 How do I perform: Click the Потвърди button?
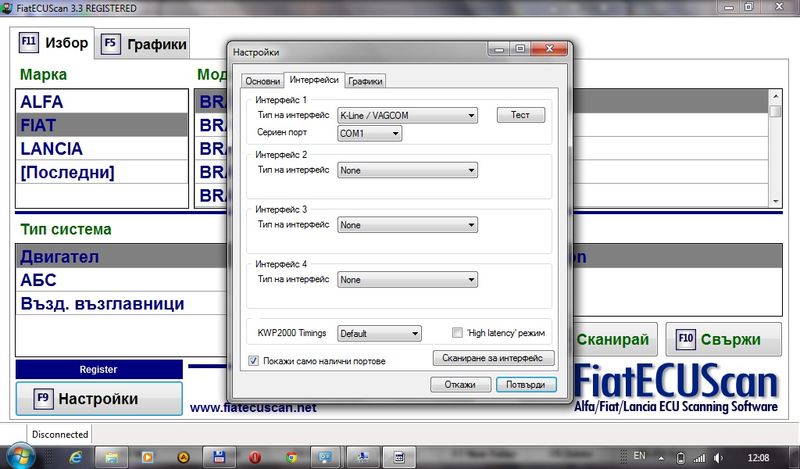[x=525, y=384]
